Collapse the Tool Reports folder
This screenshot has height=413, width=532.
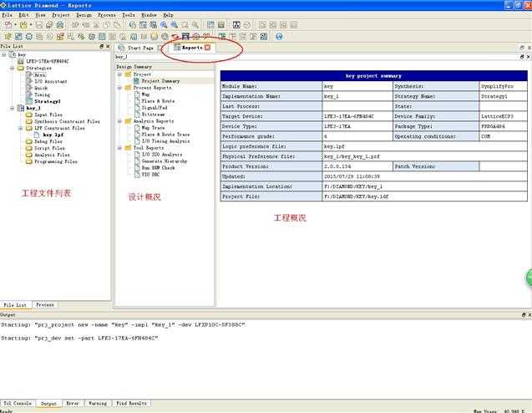[x=119, y=148]
